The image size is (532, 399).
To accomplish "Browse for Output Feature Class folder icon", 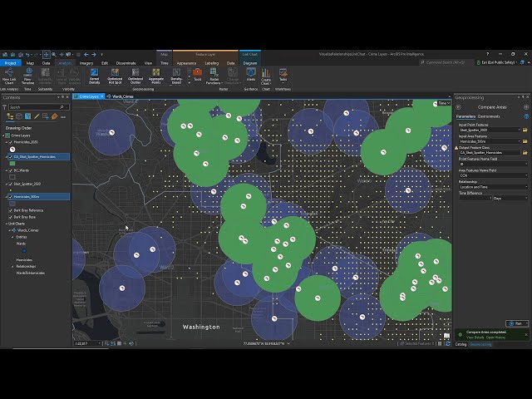I will pyautogui.click(x=525, y=153).
